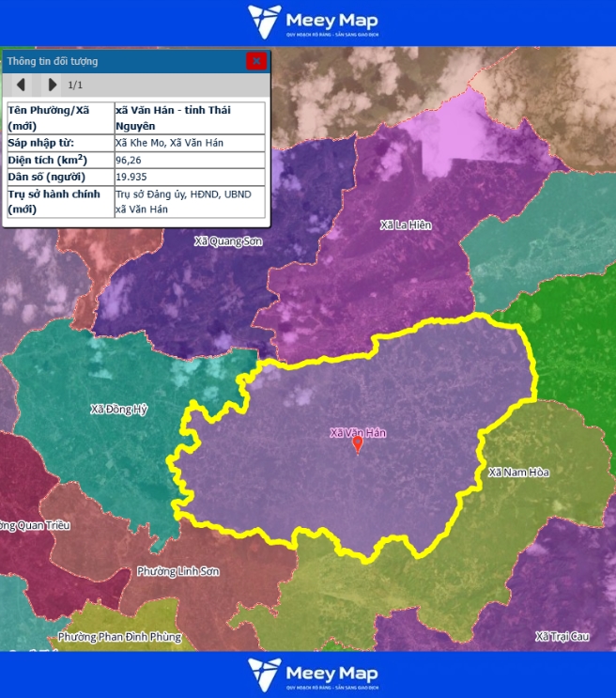Click the Tên Phường/Xã row value cell

tap(188, 117)
